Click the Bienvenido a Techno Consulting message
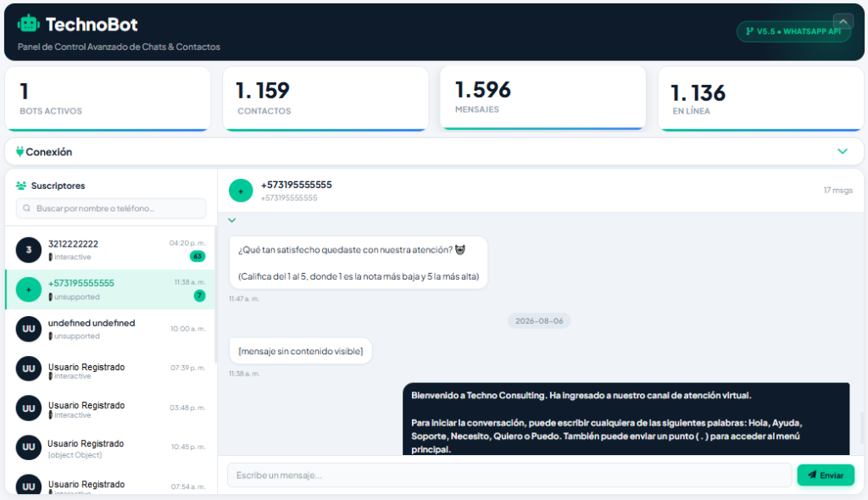This screenshot has height=500, width=868. click(626, 419)
